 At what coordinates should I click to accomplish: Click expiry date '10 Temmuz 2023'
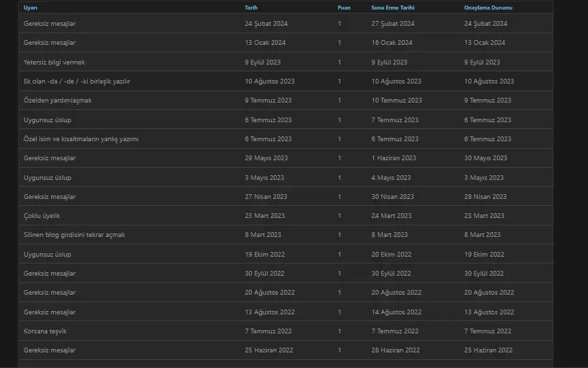click(x=397, y=100)
